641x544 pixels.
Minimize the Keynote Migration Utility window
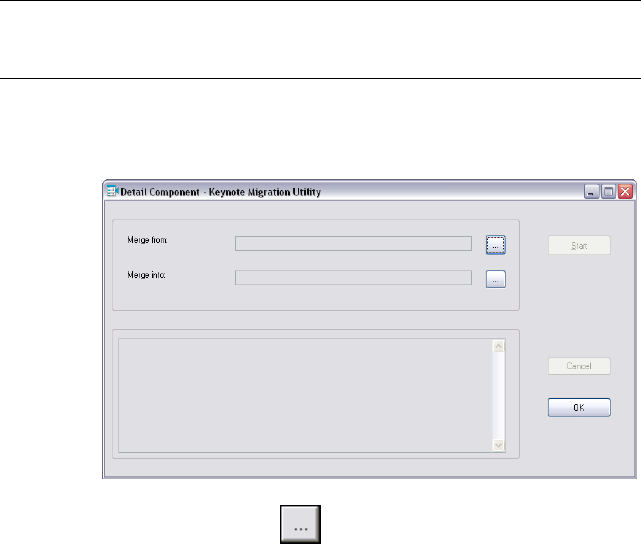[x=591, y=192]
